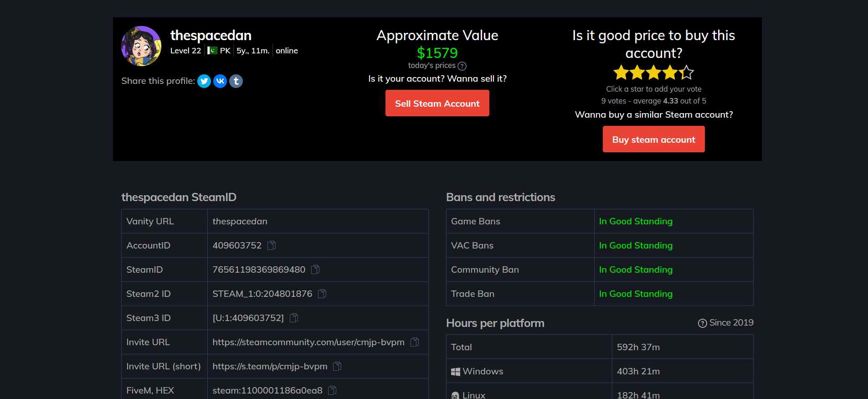The width and height of the screenshot is (868, 399).
Task: Select the Windows hours 403h 21m
Action: point(638,371)
